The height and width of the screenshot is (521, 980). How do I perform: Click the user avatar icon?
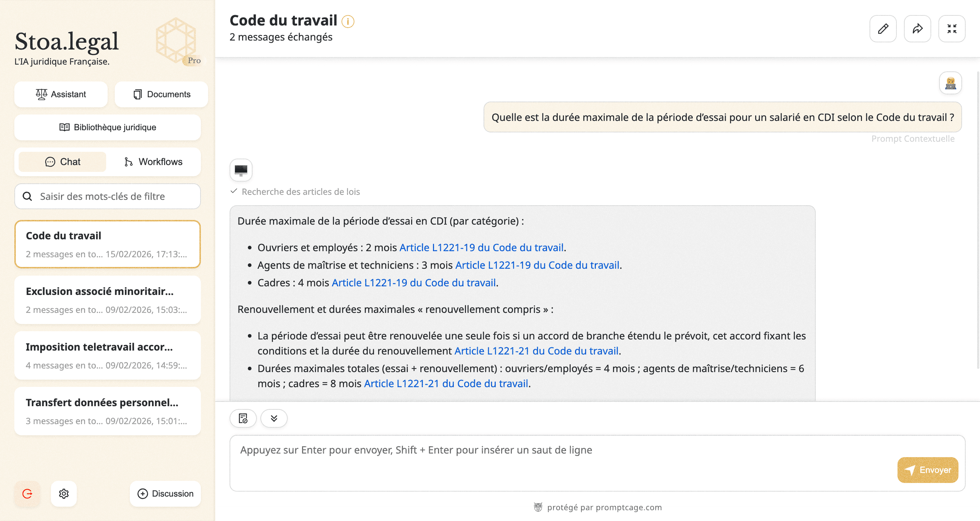coord(950,83)
